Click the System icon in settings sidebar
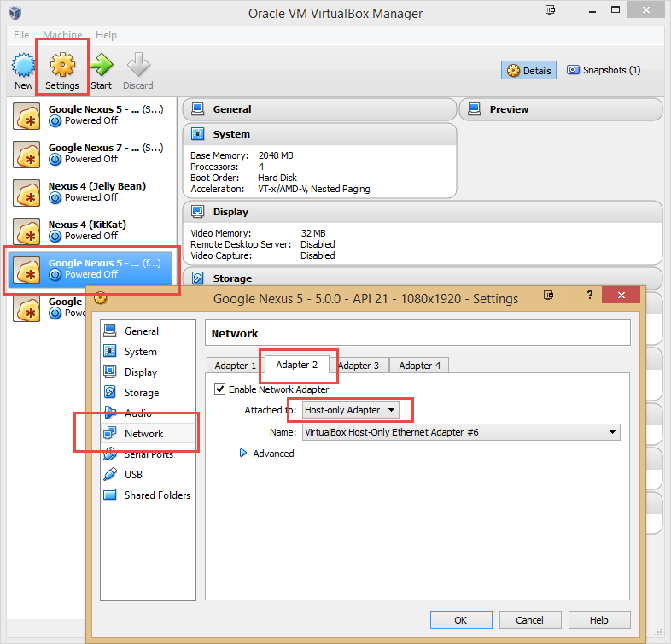Viewport: 671px width, 644px height. click(x=110, y=351)
